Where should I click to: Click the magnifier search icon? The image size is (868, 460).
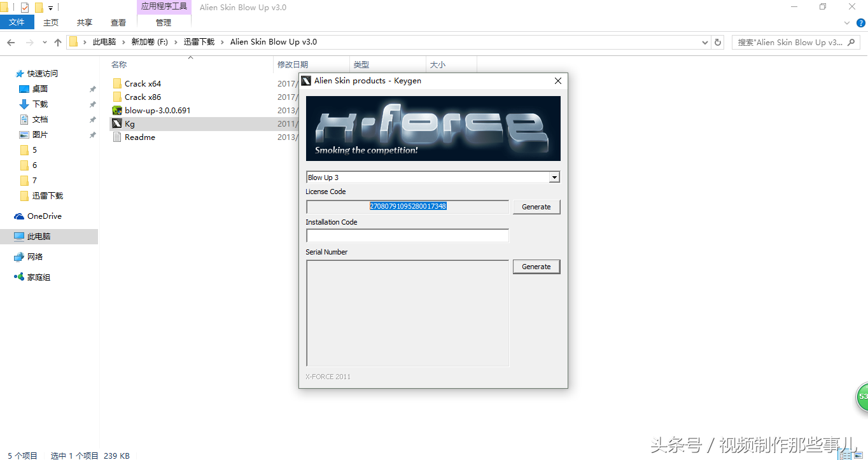851,42
